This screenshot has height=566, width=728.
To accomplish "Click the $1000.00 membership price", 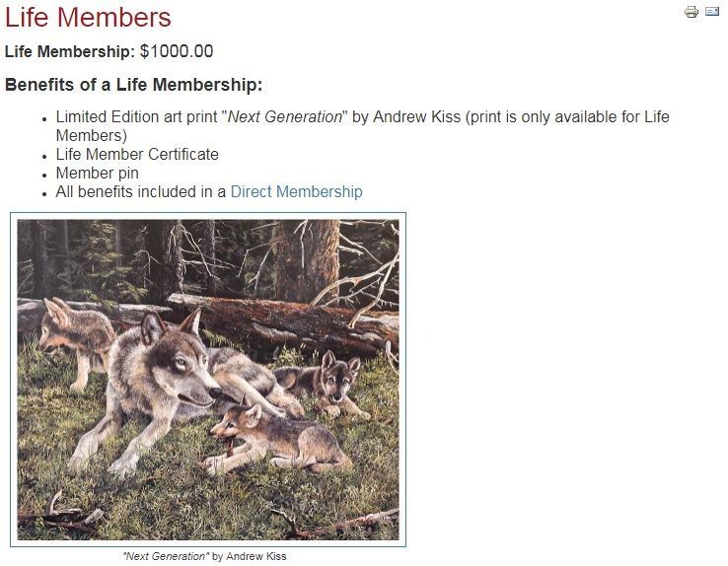I will [177, 51].
